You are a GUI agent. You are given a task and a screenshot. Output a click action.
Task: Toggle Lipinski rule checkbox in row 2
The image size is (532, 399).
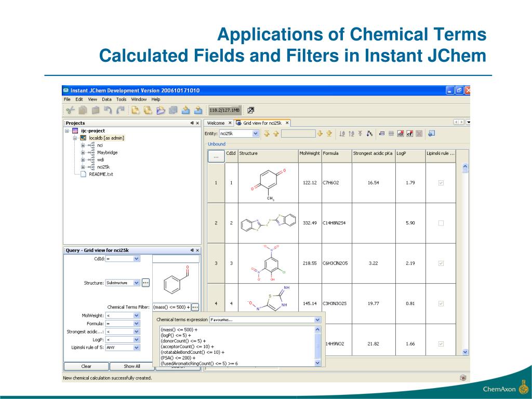pos(441,223)
